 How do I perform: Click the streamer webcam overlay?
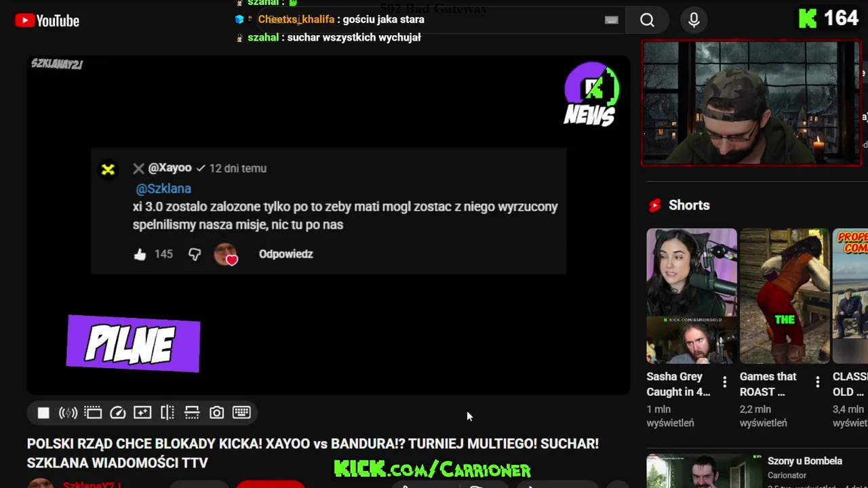(x=751, y=103)
